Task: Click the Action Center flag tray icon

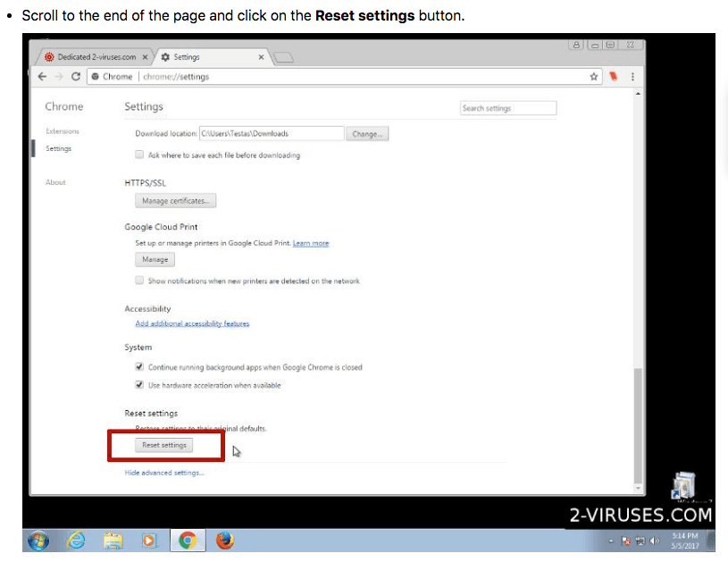Action: click(x=626, y=541)
